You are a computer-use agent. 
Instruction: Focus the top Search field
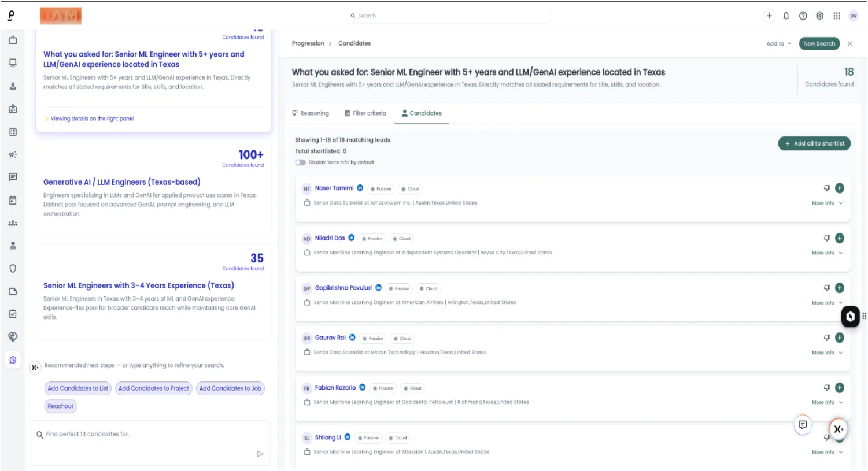[448, 16]
